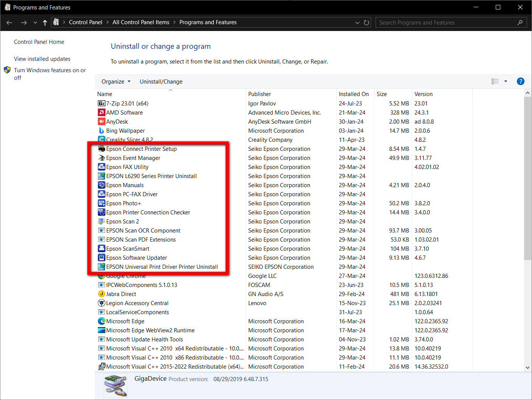This screenshot has width=532, height=400.
Task: Expand the Control Panel breadcrumb chevron
Action: (x=107, y=22)
